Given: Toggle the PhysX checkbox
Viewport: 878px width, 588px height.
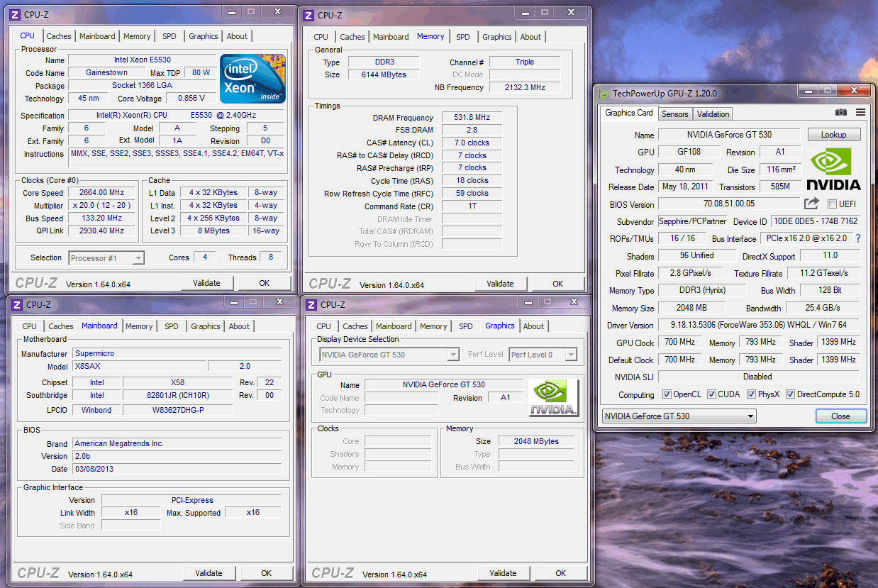Looking at the screenshot, I should pos(751,394).
